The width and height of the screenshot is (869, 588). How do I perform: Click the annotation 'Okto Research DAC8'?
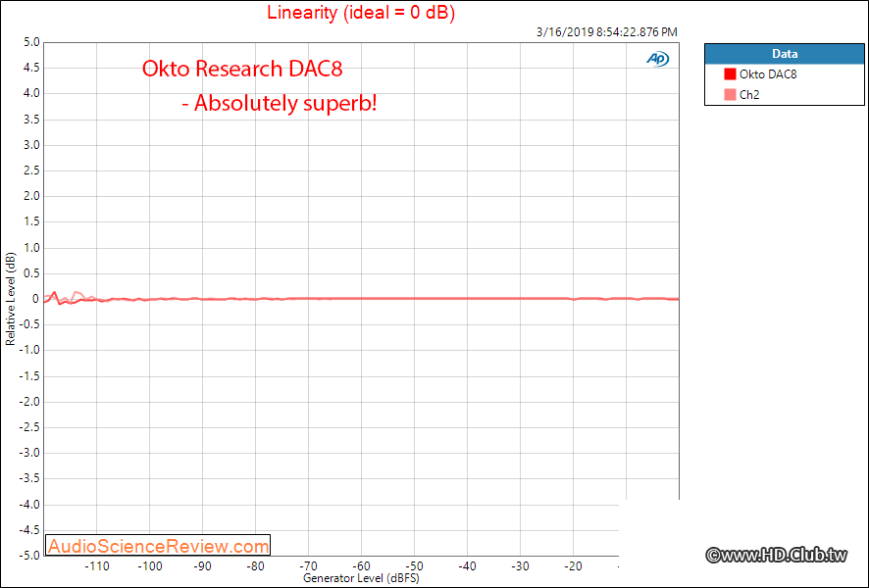242,69
